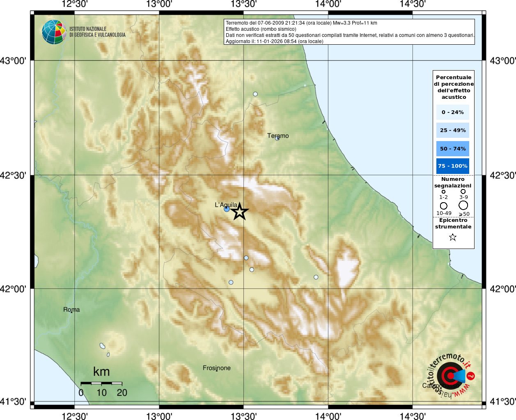Click the top 14°30' longitude label
Image resolution: width=516 pixels, height=420 pixels.
tap(413, 4)
